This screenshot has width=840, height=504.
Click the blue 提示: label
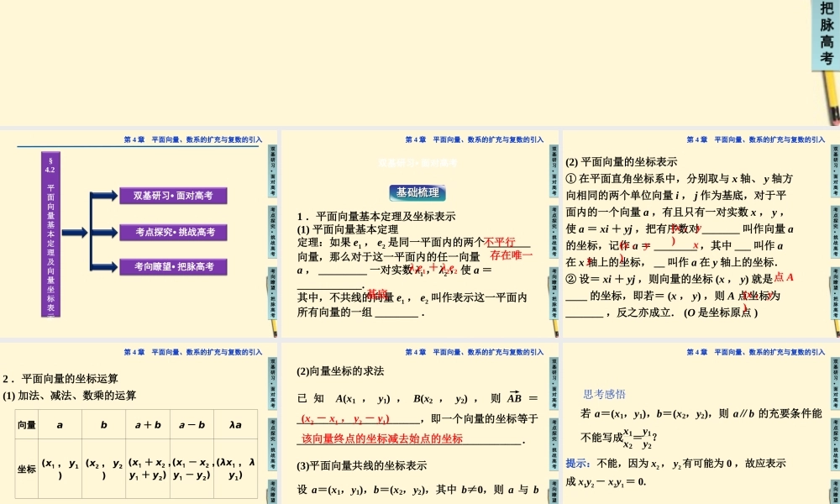pyautogui.click(x=578, y=464)
